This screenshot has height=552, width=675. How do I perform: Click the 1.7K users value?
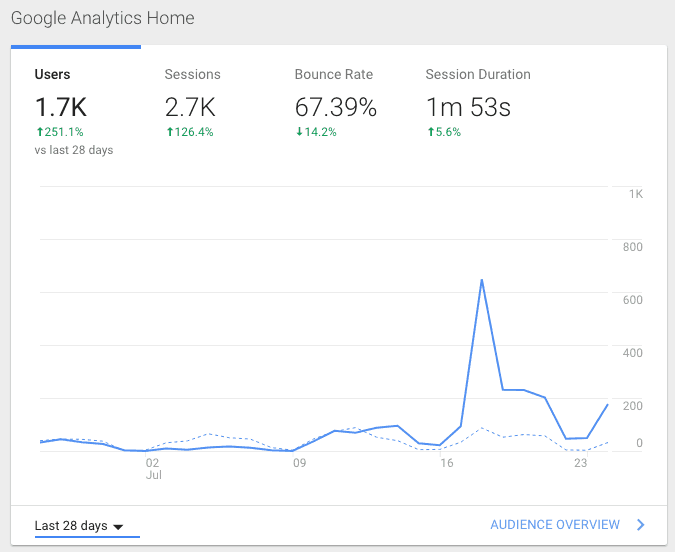[61, 107]
